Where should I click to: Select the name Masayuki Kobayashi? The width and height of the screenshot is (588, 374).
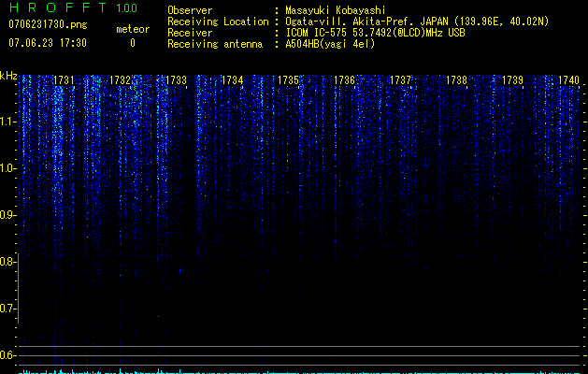coord(336,10)
